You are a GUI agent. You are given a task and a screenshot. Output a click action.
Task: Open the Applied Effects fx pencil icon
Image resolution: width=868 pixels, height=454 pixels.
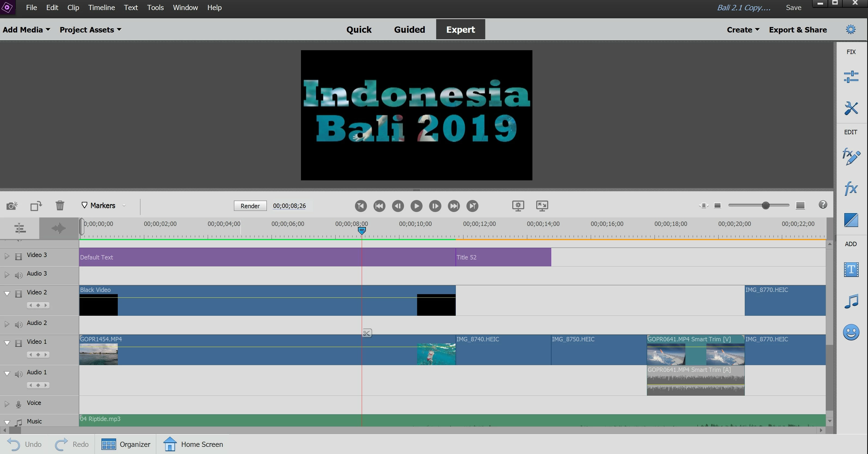tap(851, 157)
